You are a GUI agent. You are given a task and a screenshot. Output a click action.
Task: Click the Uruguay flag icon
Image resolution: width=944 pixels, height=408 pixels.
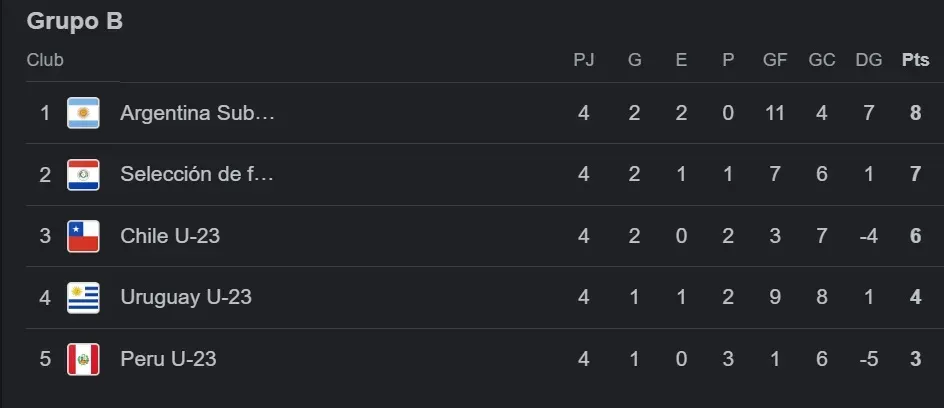click(x=83, y=297)
